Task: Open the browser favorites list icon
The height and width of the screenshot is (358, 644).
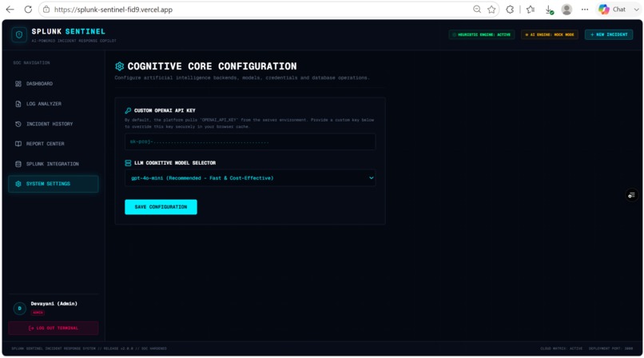Action: 531,10
